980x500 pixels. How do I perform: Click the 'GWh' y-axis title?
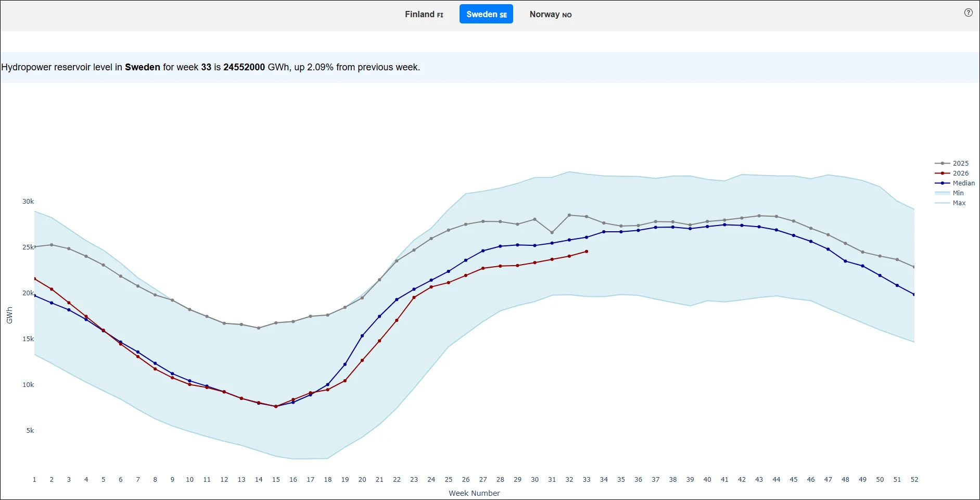[9, 315]
